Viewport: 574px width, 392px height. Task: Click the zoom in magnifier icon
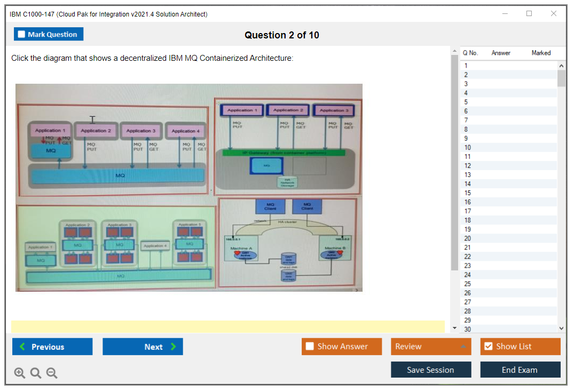pyautogui.click(x=20, y=373)
